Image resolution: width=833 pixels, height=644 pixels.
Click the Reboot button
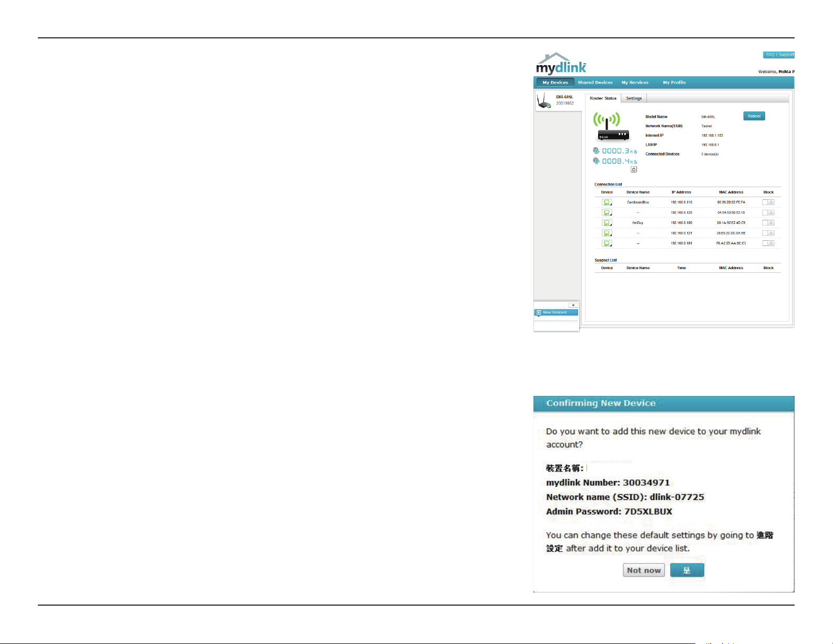[754, 116]
